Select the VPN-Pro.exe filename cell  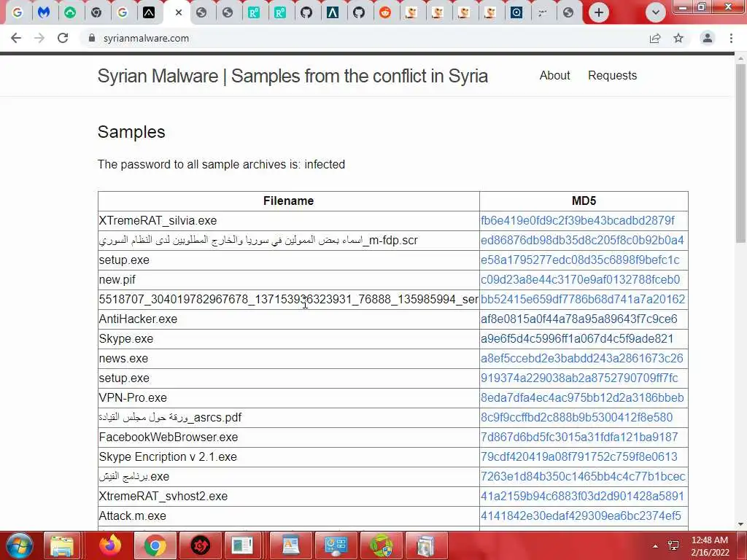click(x=289, y=397)
